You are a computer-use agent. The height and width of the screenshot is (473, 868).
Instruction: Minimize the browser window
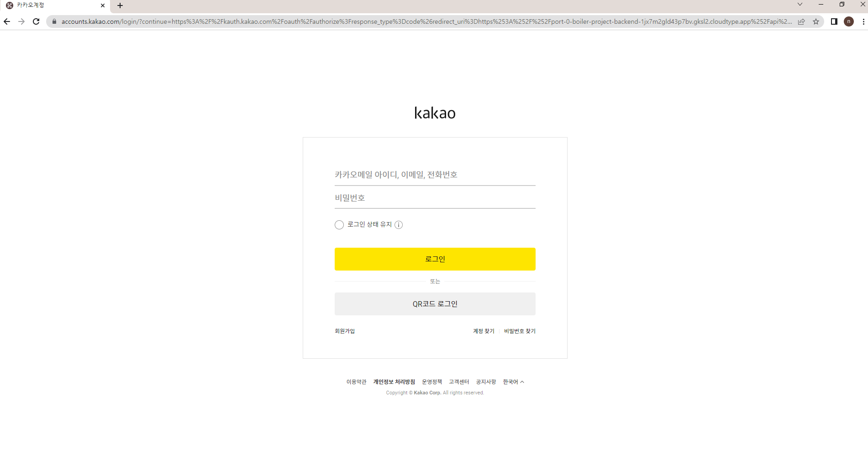821,4
